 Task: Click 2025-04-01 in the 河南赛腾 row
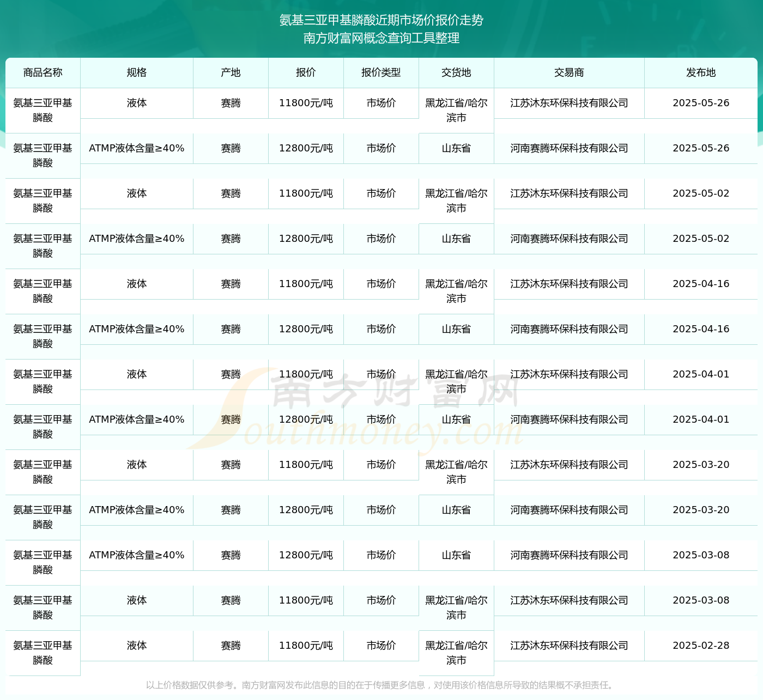701,419
